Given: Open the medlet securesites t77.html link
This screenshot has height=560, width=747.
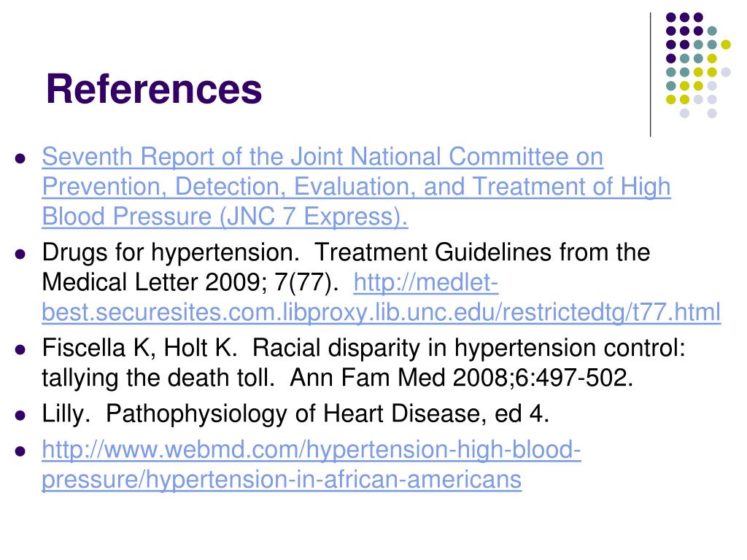Looking at the screenshot, I should click(381, 312).
